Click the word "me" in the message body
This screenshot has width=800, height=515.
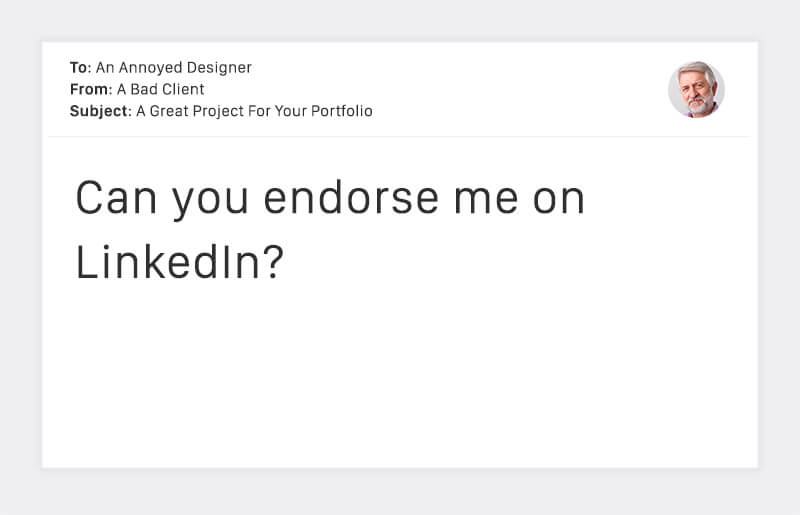click(485, 198)
